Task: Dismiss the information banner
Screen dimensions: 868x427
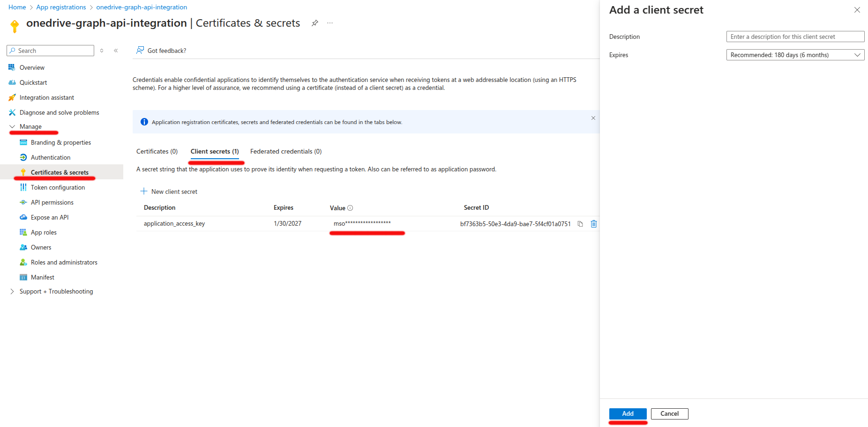Action: point(593,118)
